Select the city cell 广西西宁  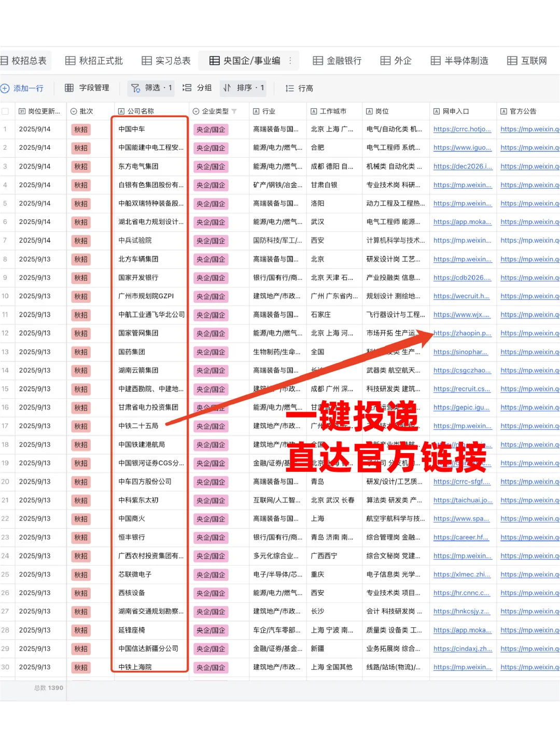(334, 556)
